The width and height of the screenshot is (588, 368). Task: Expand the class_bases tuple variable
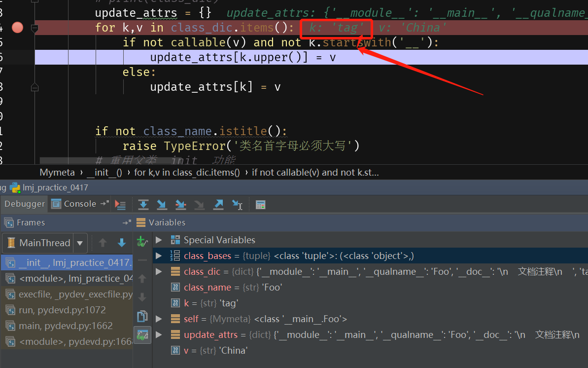(159, 256)
